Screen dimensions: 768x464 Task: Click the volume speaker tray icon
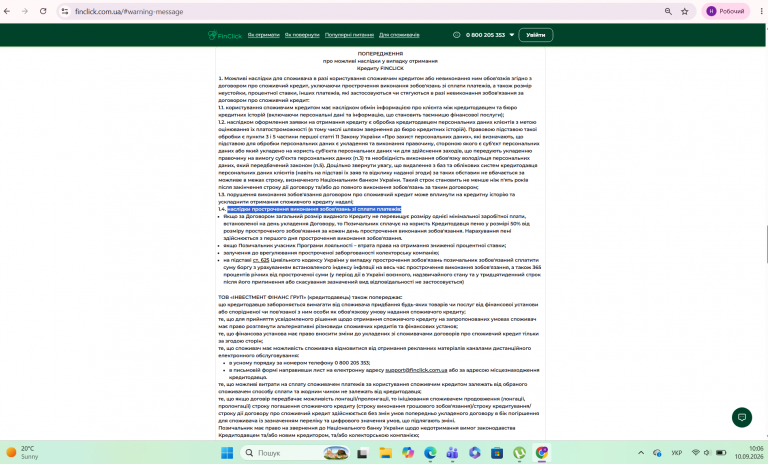[x=707, y=453]
